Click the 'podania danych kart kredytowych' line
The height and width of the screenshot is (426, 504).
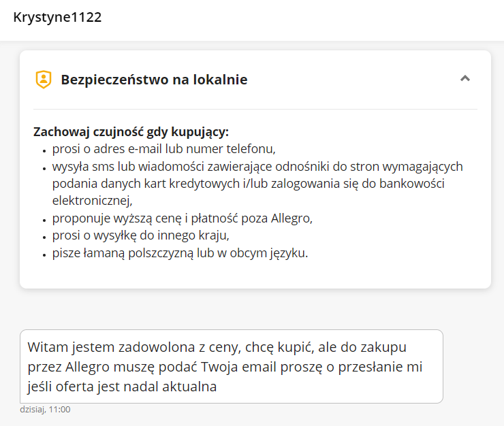[x=248, y=184]
